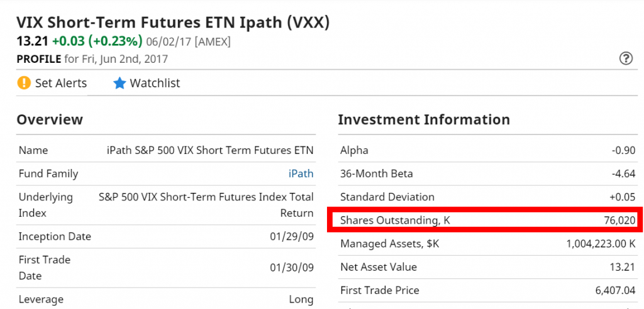Click the Underlying Index name text

click(x=206, y=205)
